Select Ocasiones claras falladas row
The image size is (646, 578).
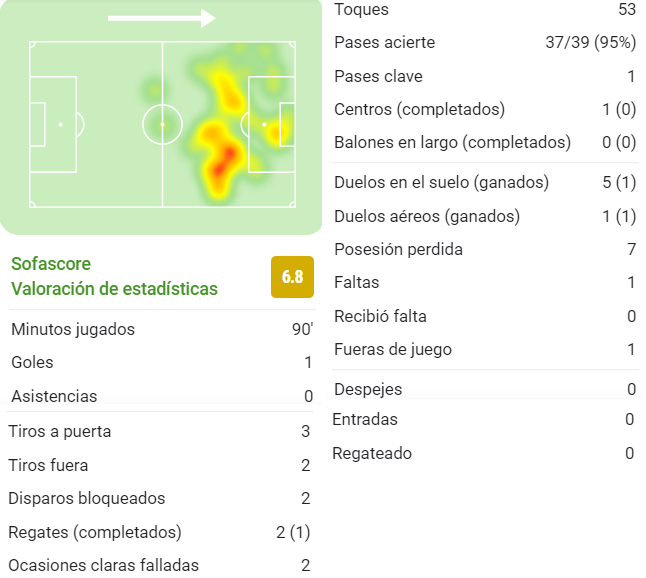click(159, 565)
